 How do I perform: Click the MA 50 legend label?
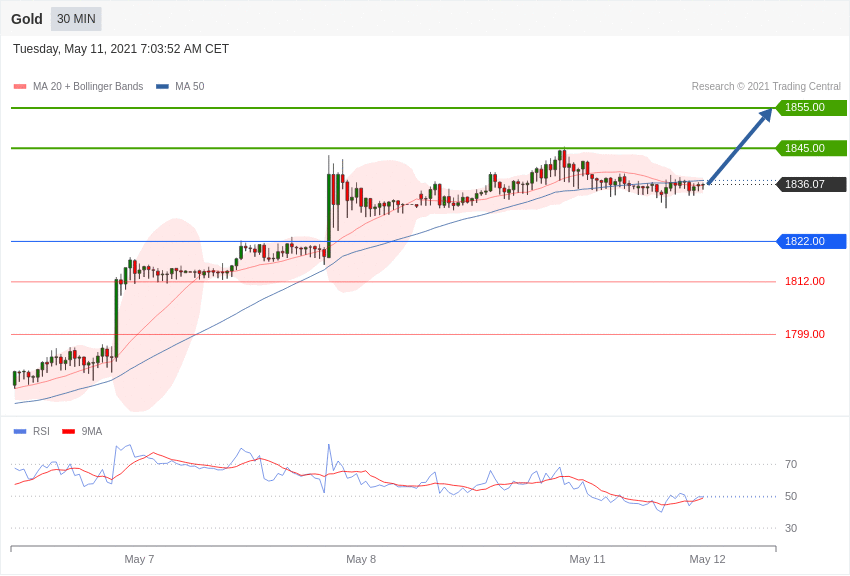coord(190,86)
